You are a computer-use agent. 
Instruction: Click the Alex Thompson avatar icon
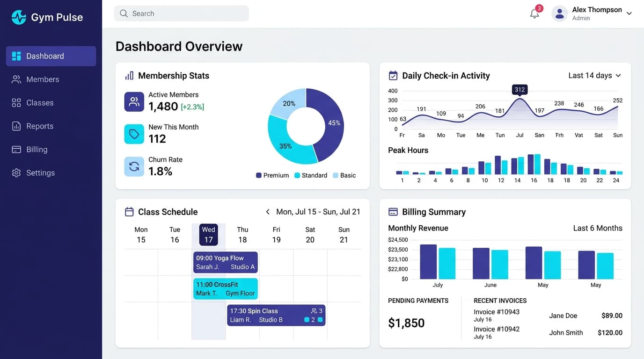559,14
